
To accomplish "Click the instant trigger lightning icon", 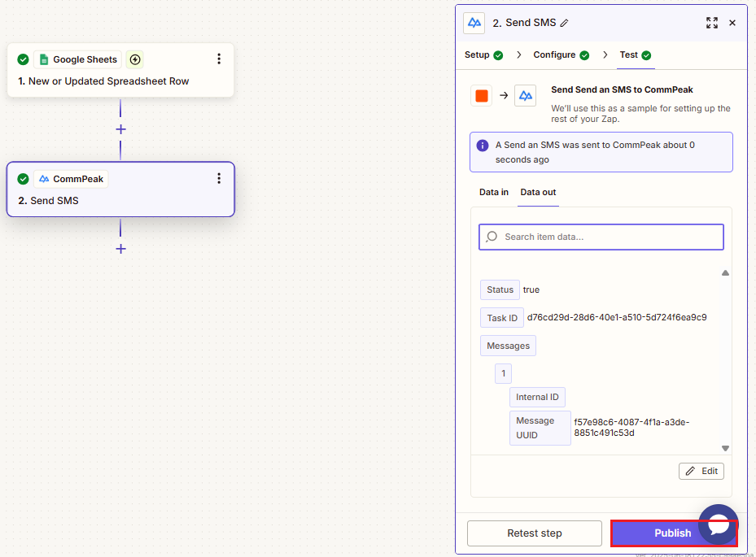I will pyautogui.click(x=135, y=59).
